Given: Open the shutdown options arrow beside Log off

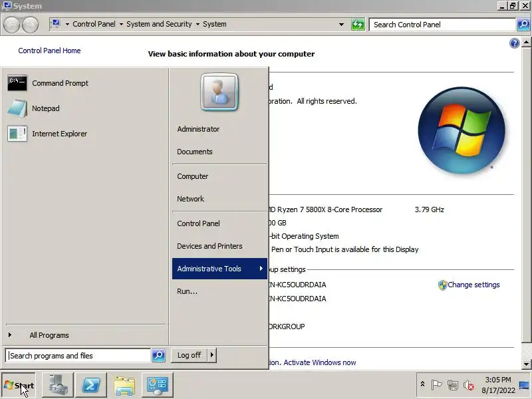Looking at the screenshot, I should click(212, 355).
